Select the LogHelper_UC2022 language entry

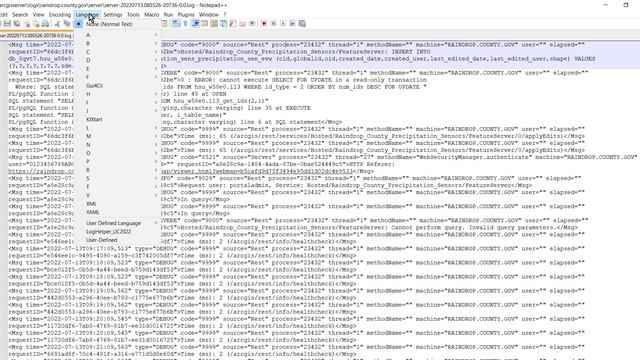pos(118,231)
